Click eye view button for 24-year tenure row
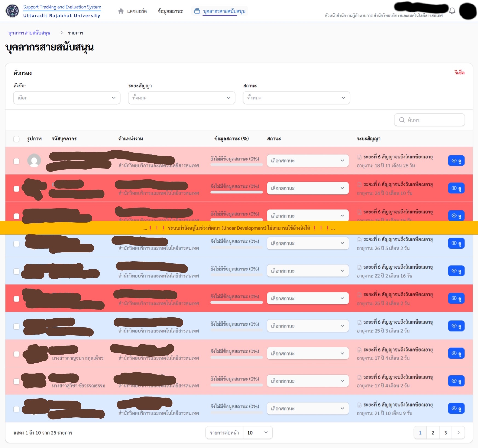This screenshot has width=478, height=448. [x=456, y=188]
